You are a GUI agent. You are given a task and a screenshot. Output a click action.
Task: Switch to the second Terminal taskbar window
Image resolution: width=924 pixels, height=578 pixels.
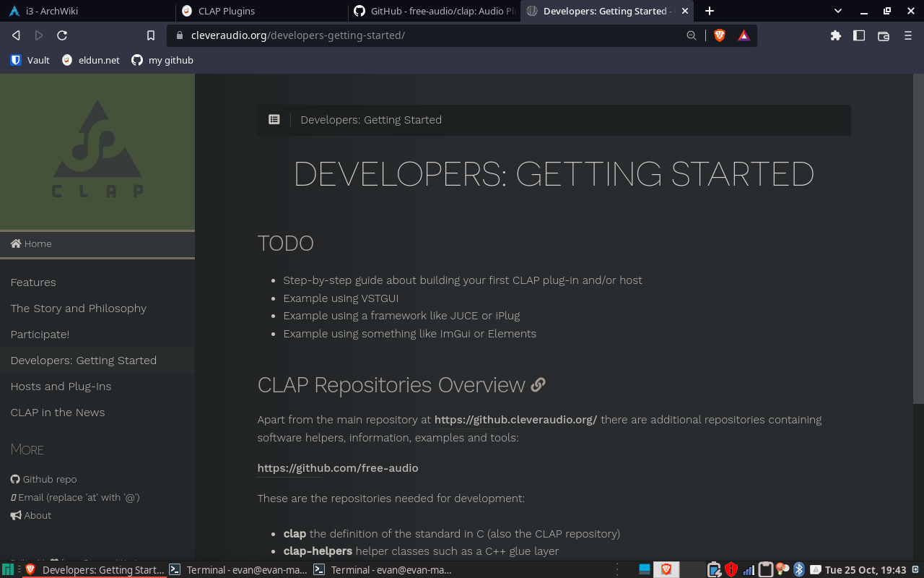(x=383, y=570)
